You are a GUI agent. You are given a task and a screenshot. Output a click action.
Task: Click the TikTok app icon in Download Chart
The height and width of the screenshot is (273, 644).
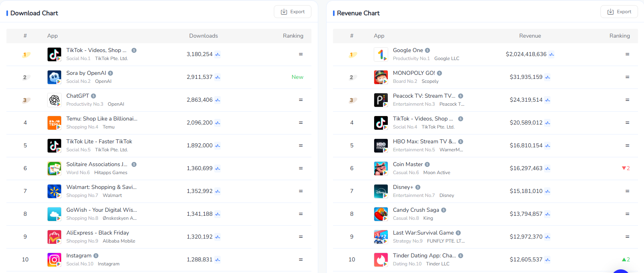[54, 54]
